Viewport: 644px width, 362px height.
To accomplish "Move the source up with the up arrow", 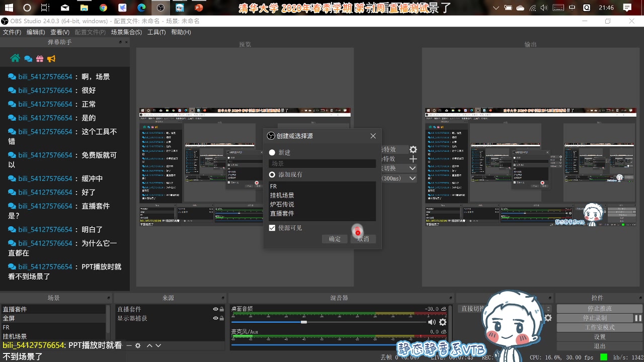I will coord(149,345).
